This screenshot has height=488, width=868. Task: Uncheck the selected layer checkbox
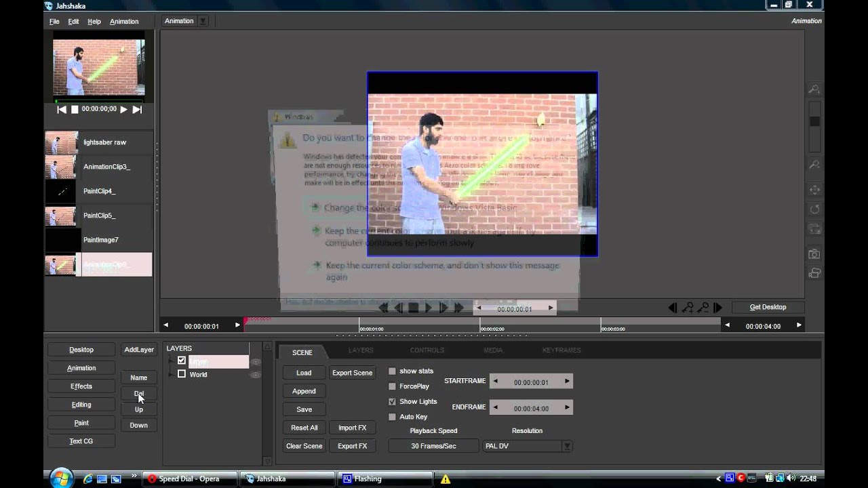point(182,361)
